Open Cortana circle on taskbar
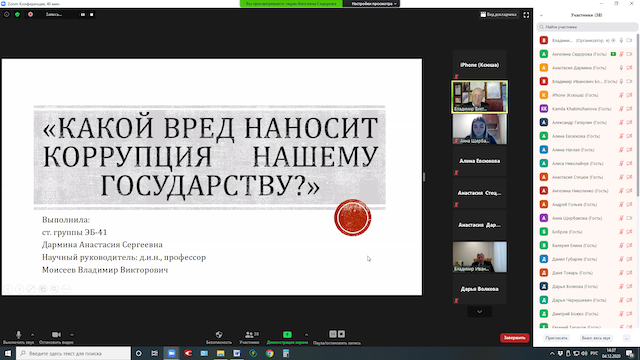Viewport: 640px width, 360px height. tap(138, 353)
